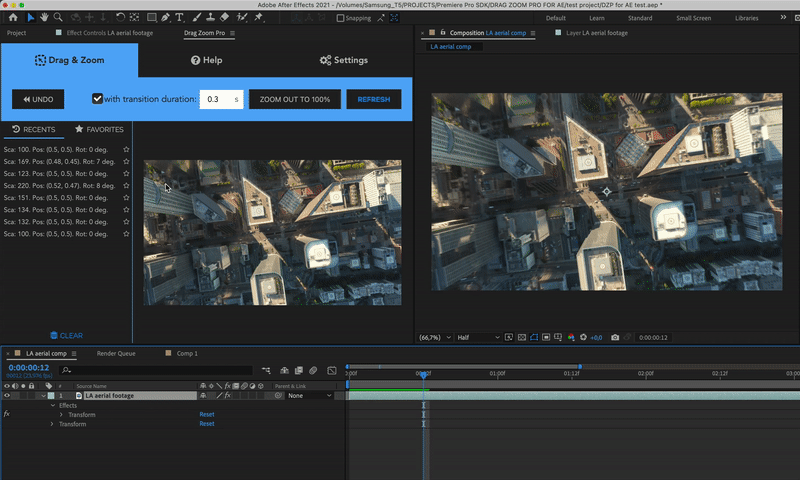The width and height of the screenshot is (800, 480).
Task: Take snapshot with camera icon
Action: (615, 337)
